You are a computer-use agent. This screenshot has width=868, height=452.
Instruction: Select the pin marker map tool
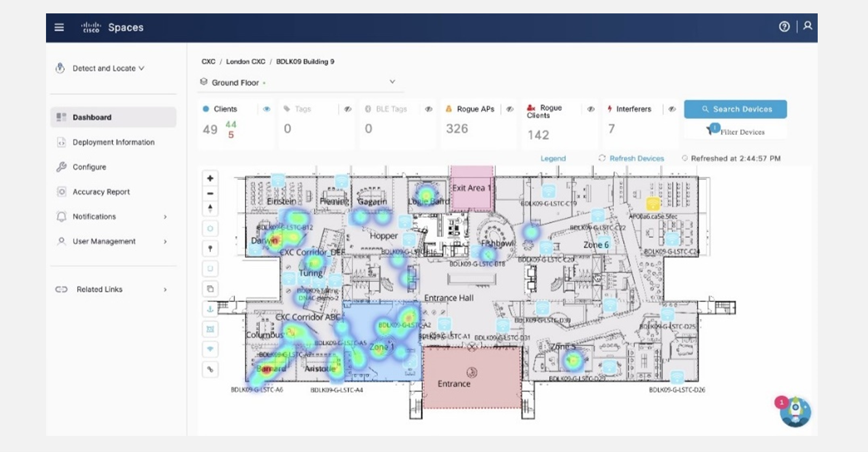click(210, 248)
